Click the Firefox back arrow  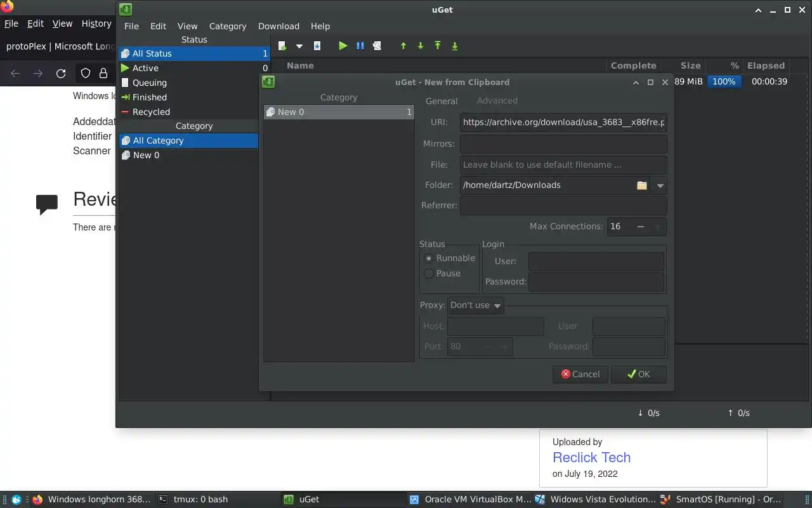click(15, 74)
